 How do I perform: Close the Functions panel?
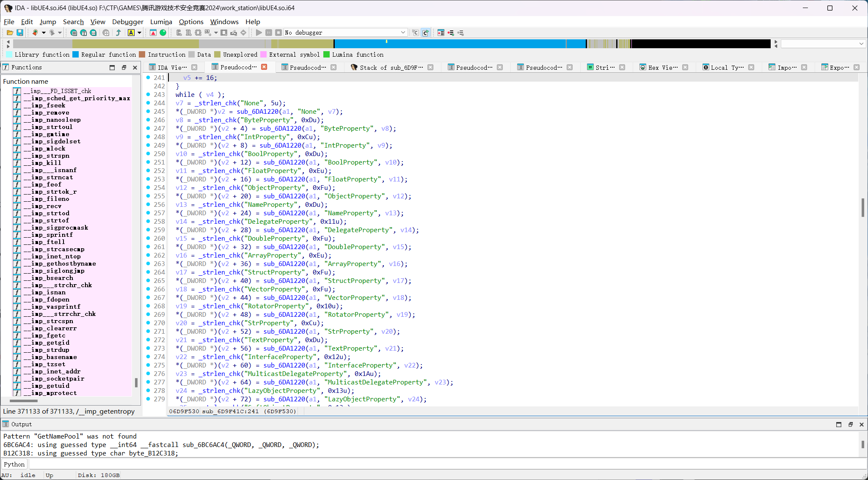(135, 67)
